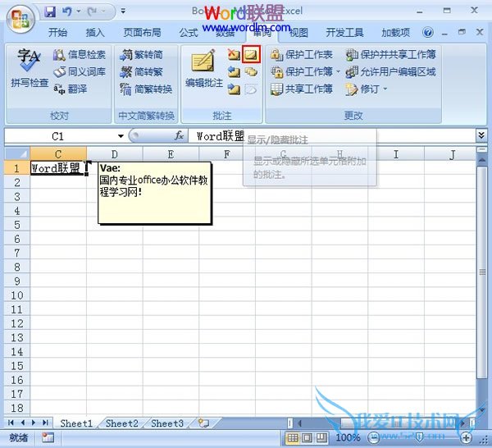This screenshot has width=492, height=448.
Task: Open the Name Box dropdown arrow
Action: tap(121, 136)
